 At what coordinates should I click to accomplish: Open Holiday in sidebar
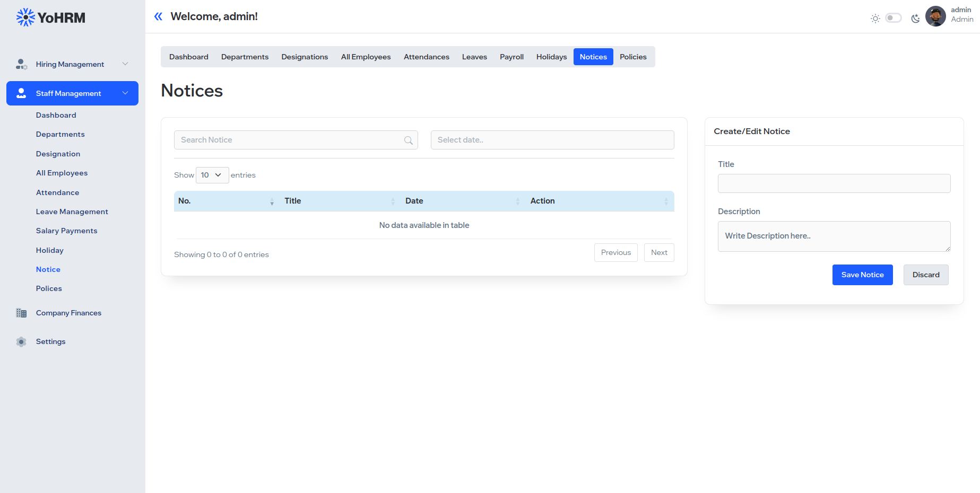tap(50, 250)
